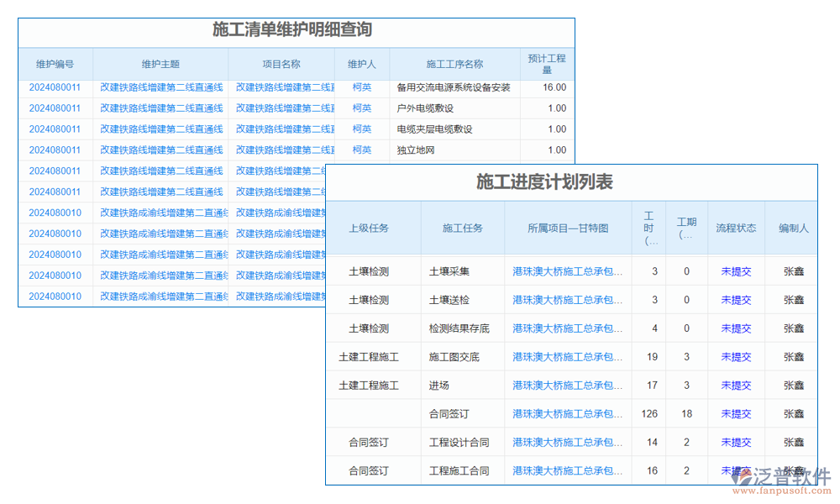840x504 pixels.
Task: Click 未提交 status for 检测结果存底 task
Action: pyautogui.click(x=737, y=328)
